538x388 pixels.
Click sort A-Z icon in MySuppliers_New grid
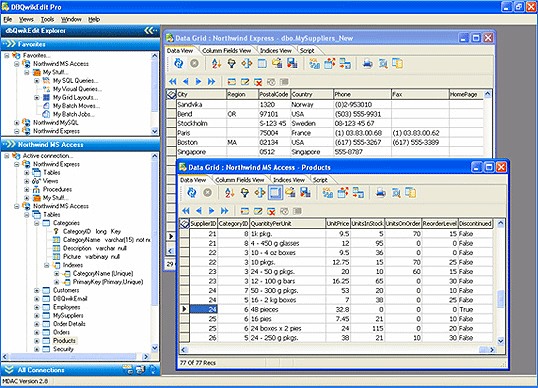coord(217,63)
